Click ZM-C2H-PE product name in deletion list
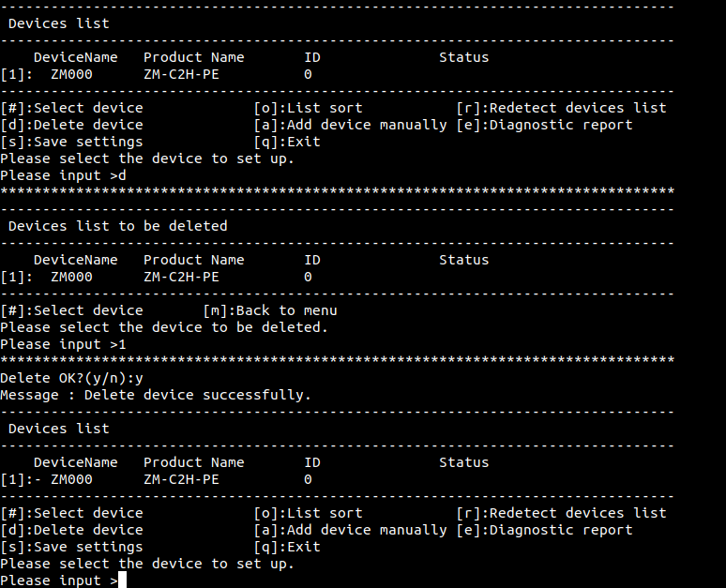726x588 pixels. coord(182,277)
